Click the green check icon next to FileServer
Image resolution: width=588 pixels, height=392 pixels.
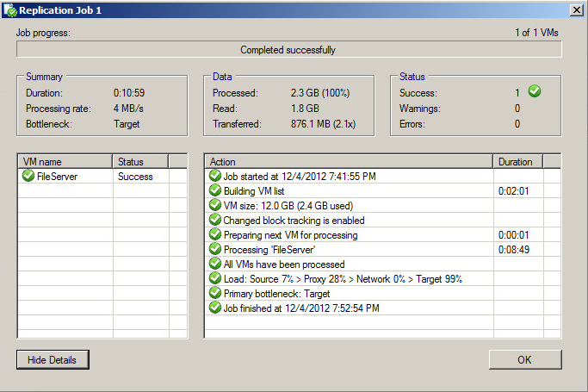tap(28, 176)
